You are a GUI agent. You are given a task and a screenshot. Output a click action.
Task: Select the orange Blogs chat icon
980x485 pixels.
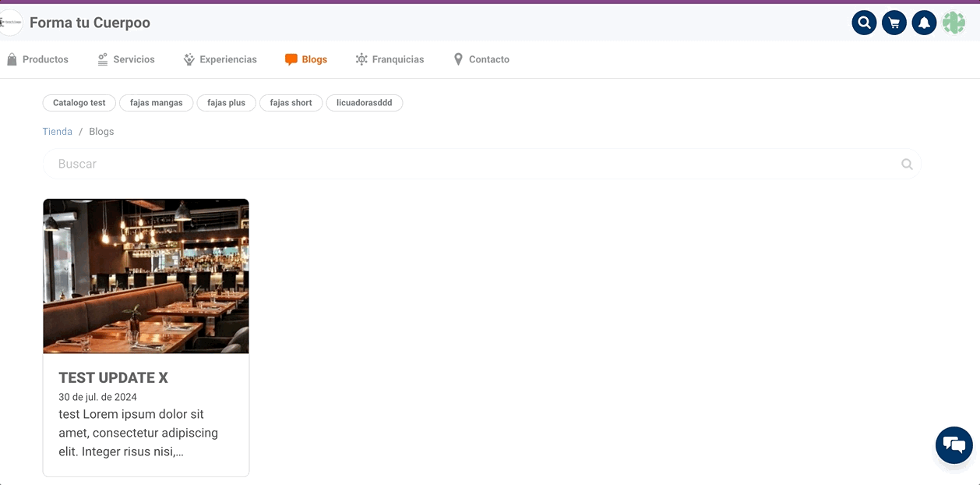[291, 58]
